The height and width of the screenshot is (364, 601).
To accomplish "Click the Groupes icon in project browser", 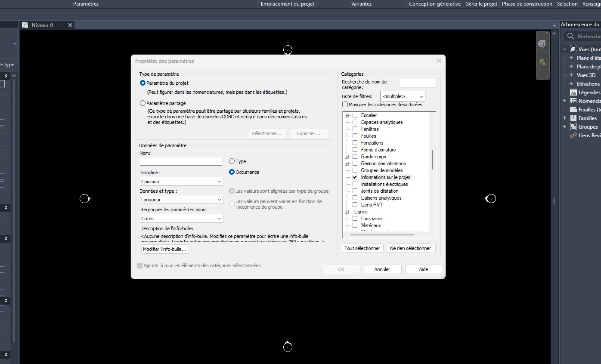I will [x=573, y=126].
